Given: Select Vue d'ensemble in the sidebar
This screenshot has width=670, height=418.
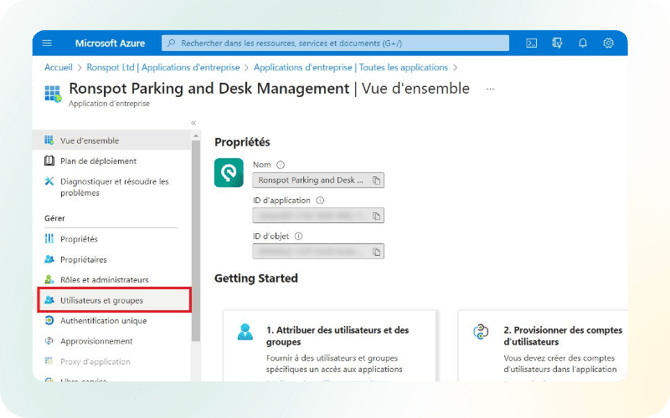Looking at the screenshot, I should point(112,141).
